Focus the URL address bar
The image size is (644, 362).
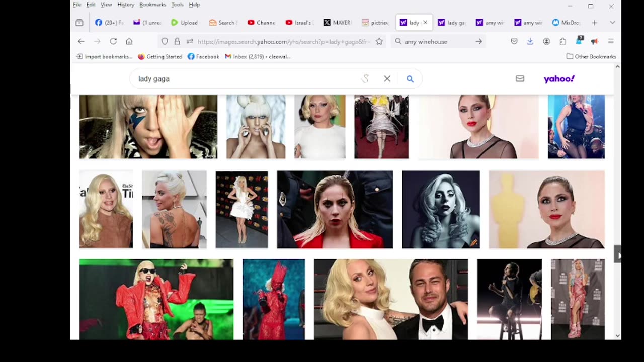coord(283,42)
